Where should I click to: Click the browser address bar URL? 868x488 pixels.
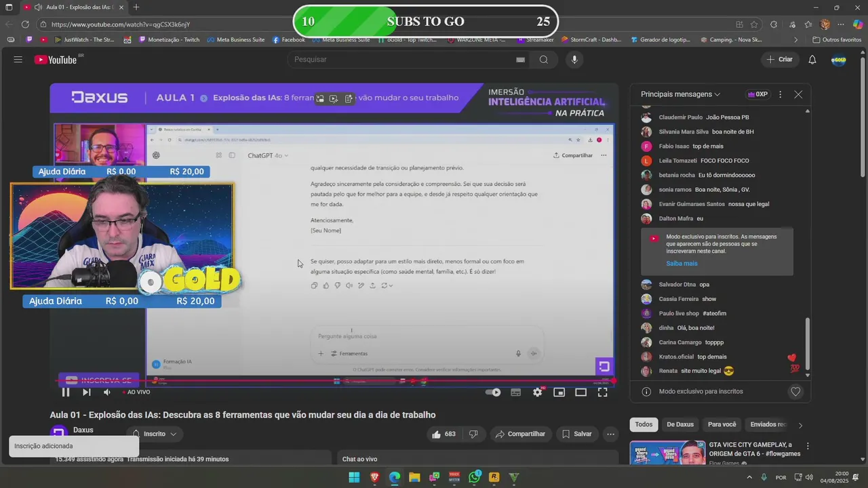pyautogui.click(x=121, y=24)
